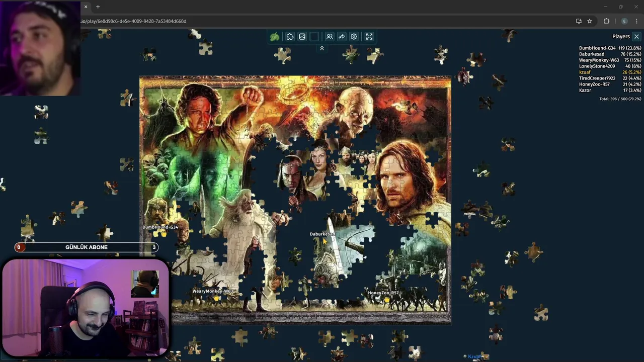
Task: Click the top-left webcam overlay
Action: pyautogui.click(x=40, y=48)
